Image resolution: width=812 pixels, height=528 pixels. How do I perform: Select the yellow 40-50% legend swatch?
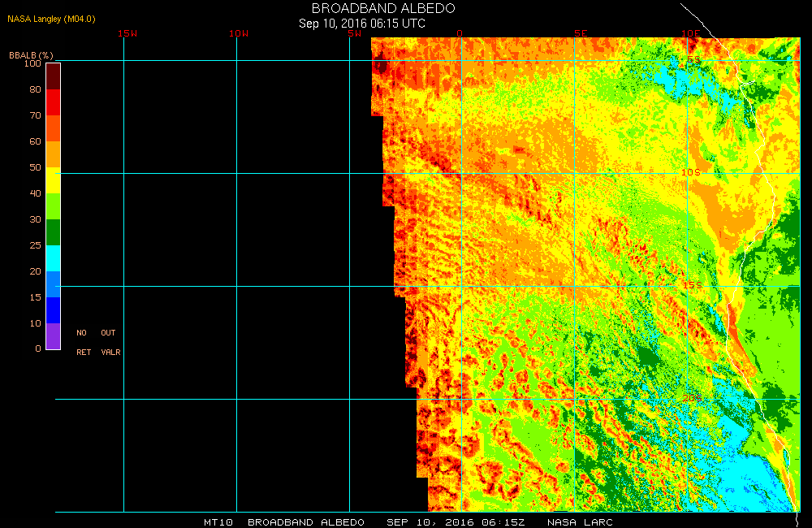(x=54, y=180)
